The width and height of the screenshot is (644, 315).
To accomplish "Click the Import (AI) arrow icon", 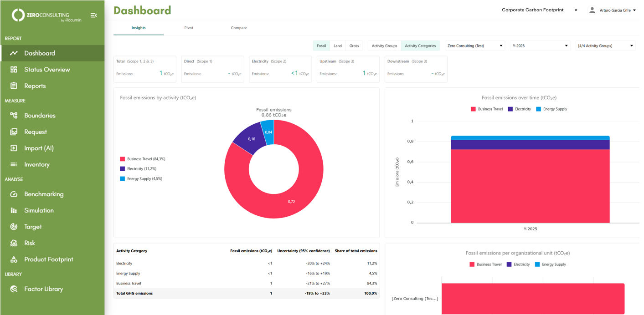I will [14, 148].
